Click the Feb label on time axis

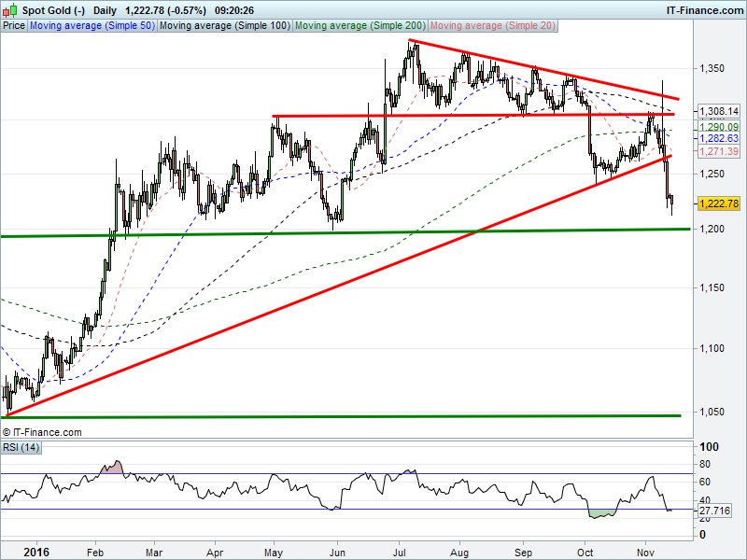(95, 553)
